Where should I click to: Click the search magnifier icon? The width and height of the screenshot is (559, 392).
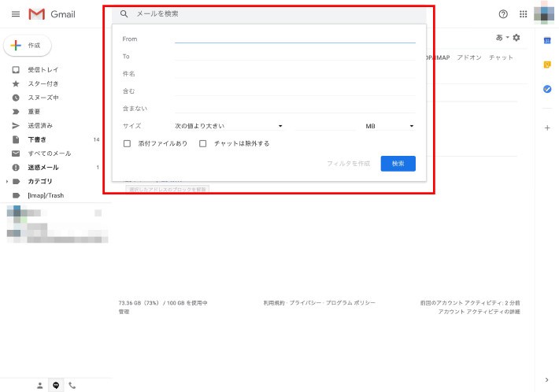tap(124, 14)
